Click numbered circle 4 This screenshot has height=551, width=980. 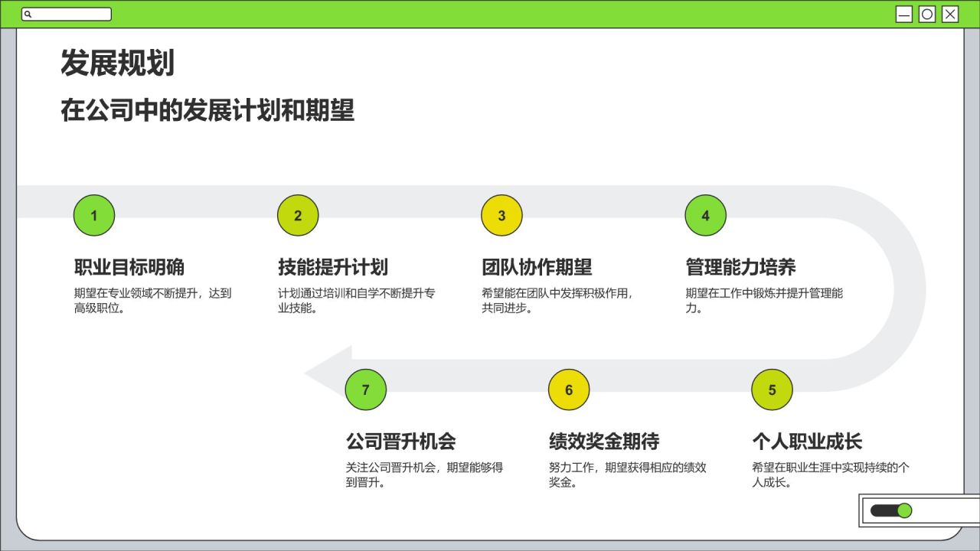[705, 216]
